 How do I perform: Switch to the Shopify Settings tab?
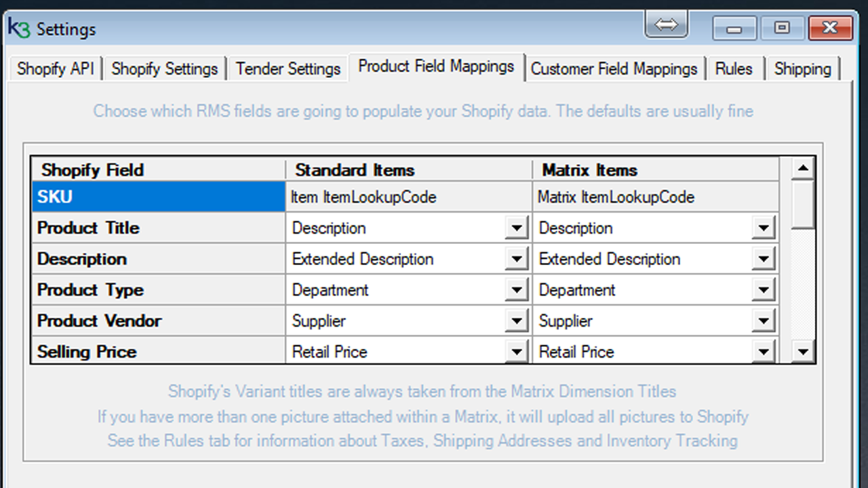[x=165, y=68]
